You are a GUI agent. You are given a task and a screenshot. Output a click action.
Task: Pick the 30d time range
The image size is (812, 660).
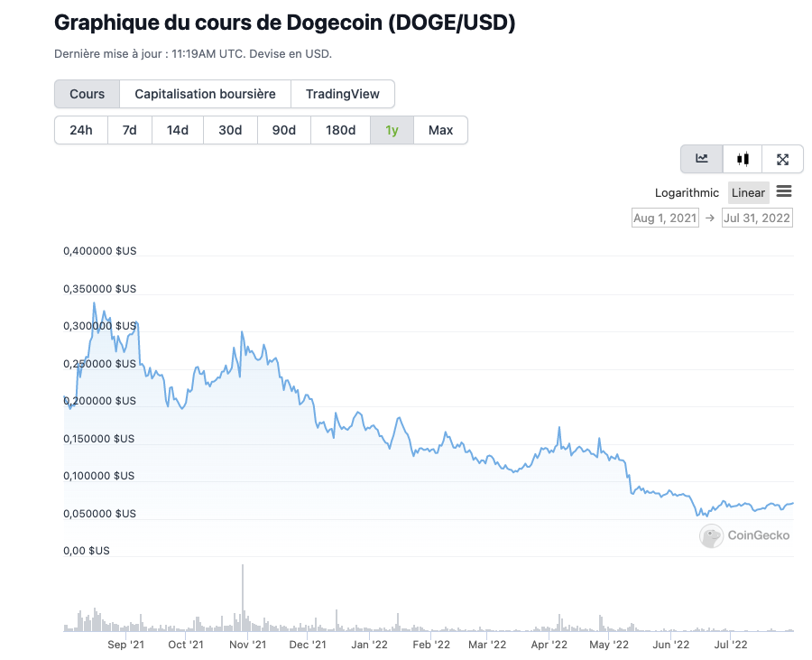[230, 130]
